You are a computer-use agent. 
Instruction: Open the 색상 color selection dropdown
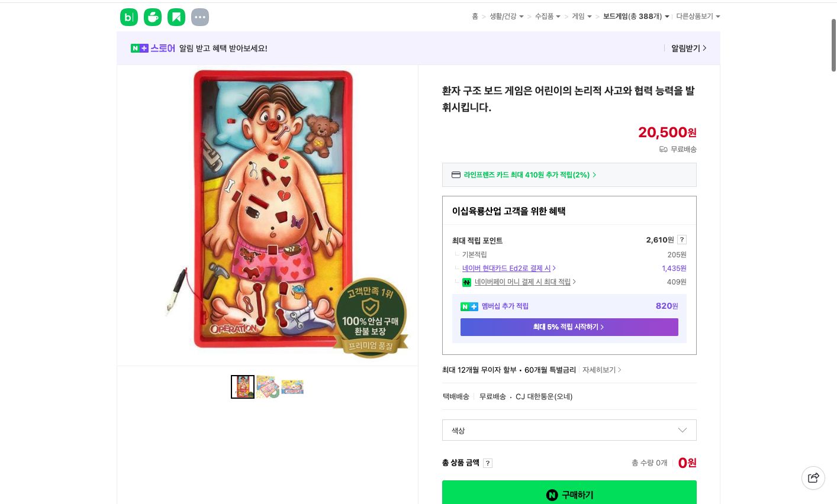[569, 430]
